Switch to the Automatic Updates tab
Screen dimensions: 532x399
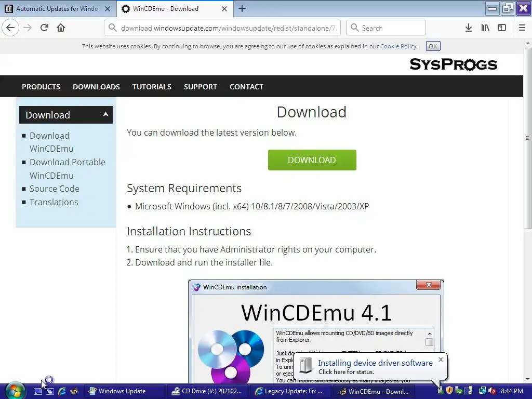pos(58,9)
